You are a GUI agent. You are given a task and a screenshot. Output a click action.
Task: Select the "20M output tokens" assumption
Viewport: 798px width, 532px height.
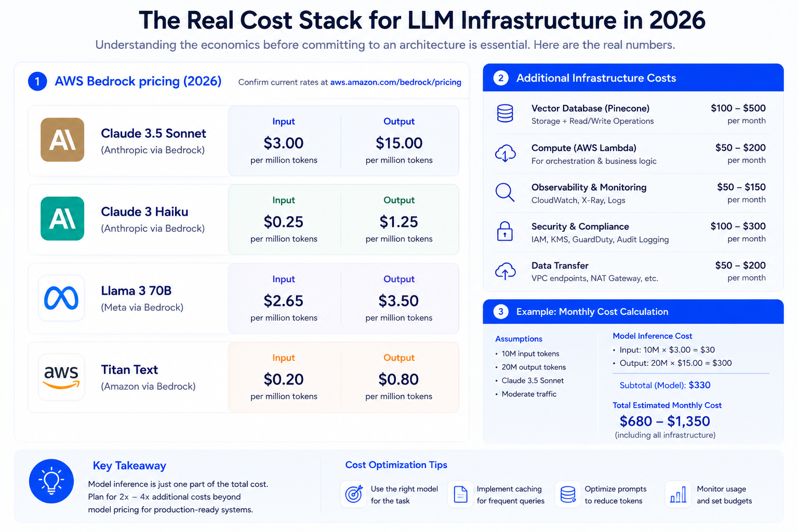point(534,367)
